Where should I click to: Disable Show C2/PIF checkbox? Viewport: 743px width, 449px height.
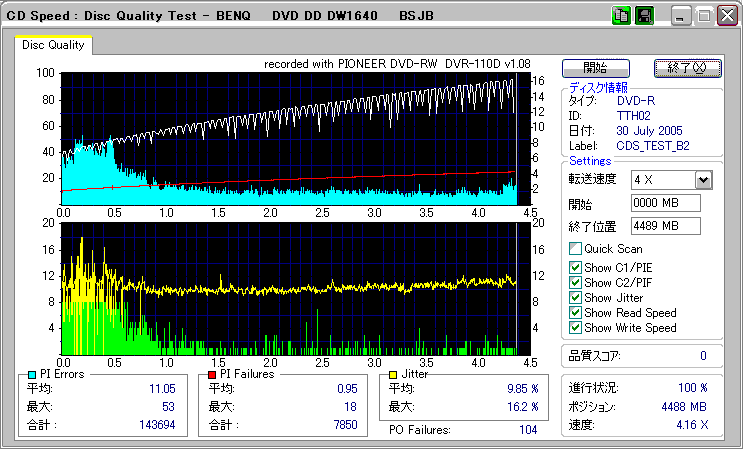point(575,282)
